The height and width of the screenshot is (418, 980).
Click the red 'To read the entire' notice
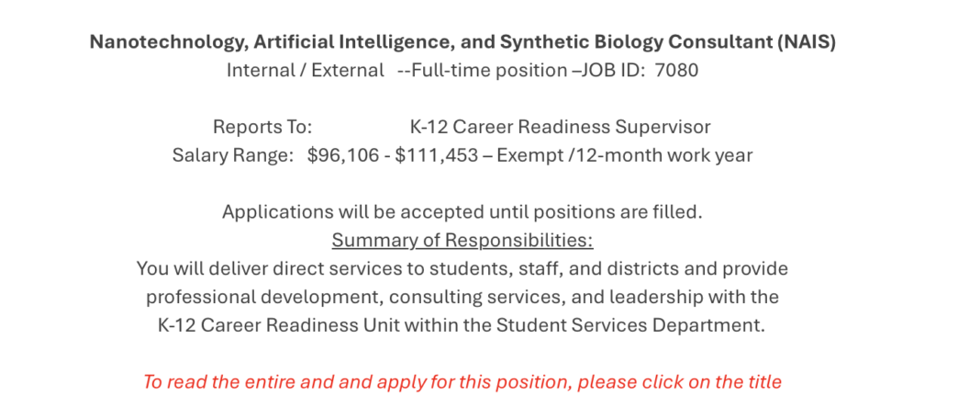click(462, 382)
